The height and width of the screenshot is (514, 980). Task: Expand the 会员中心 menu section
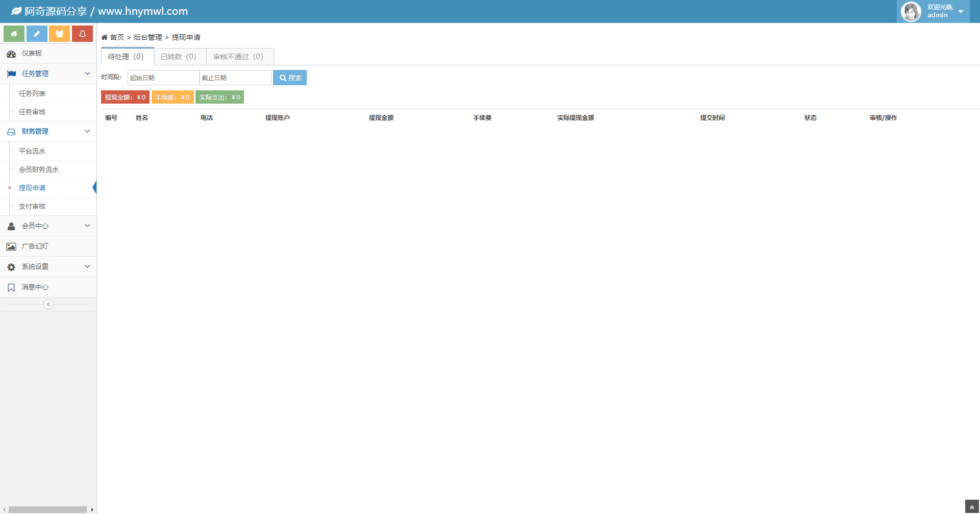pyautogui.click(x=87, y=226)
